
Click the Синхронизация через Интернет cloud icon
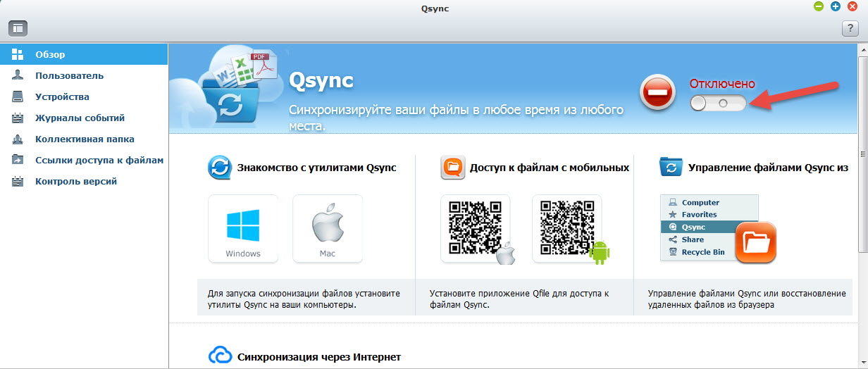220,355
